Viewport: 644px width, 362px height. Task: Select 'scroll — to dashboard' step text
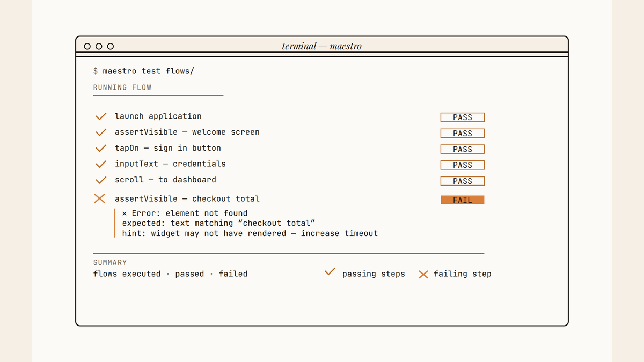click(x=165, y=180)
